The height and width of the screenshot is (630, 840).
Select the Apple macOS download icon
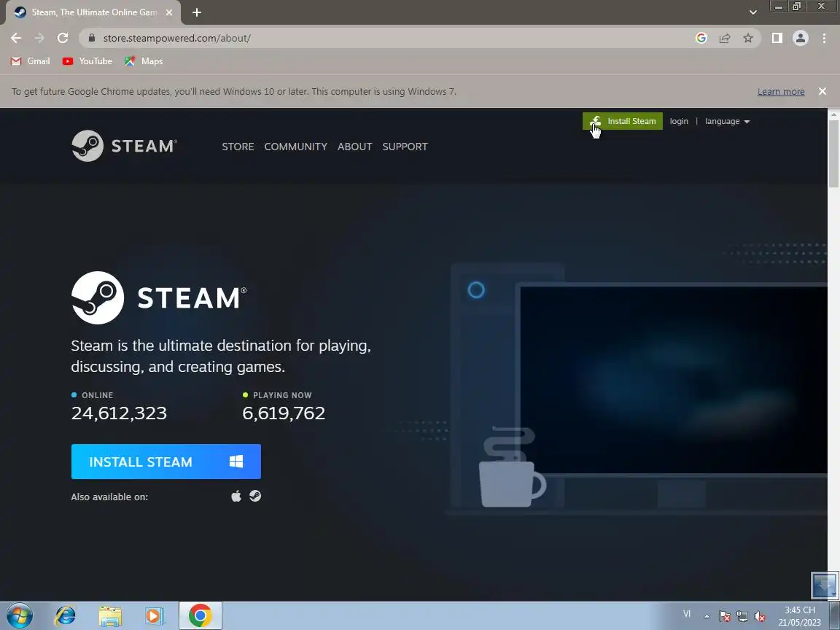[236, 496]
